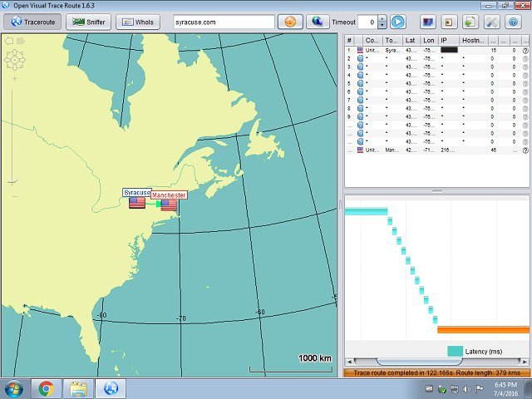
Task: Select the Syra... town cell in row 1
Action: 392,50
